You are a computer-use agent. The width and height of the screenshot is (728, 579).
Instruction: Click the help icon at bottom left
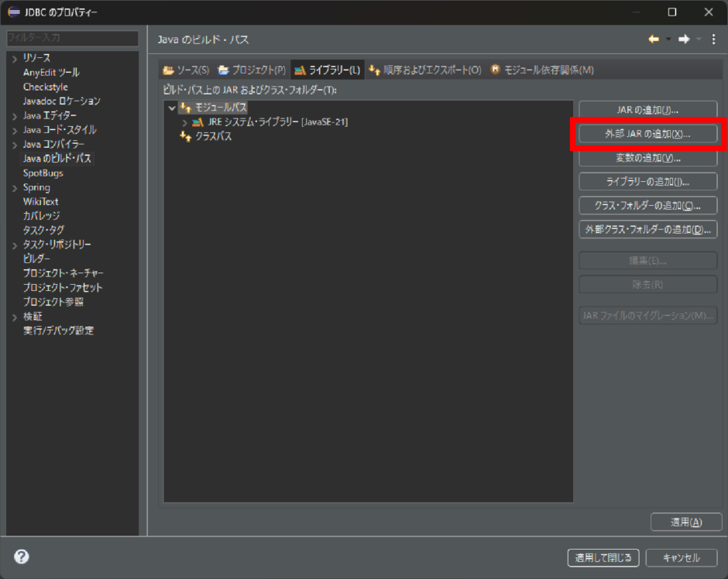20,557
